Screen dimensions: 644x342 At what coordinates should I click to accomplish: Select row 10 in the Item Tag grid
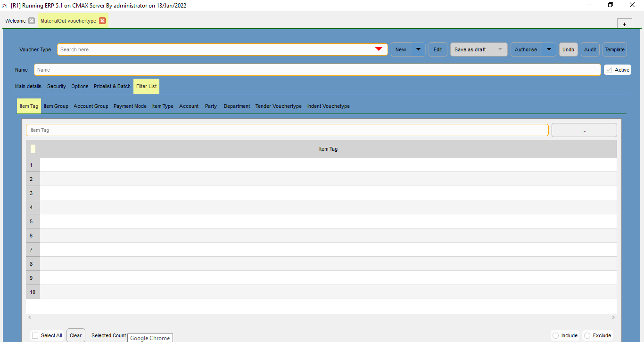click(x=321, y=292)
